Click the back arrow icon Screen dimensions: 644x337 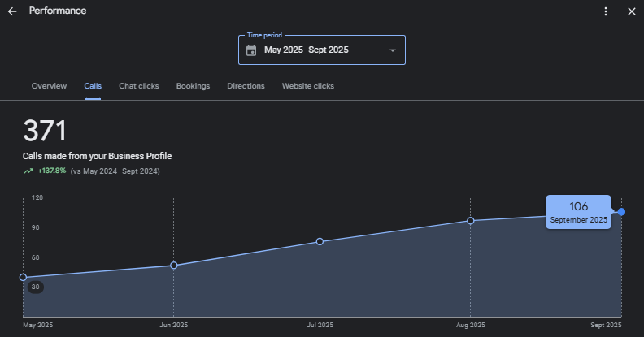12,11
